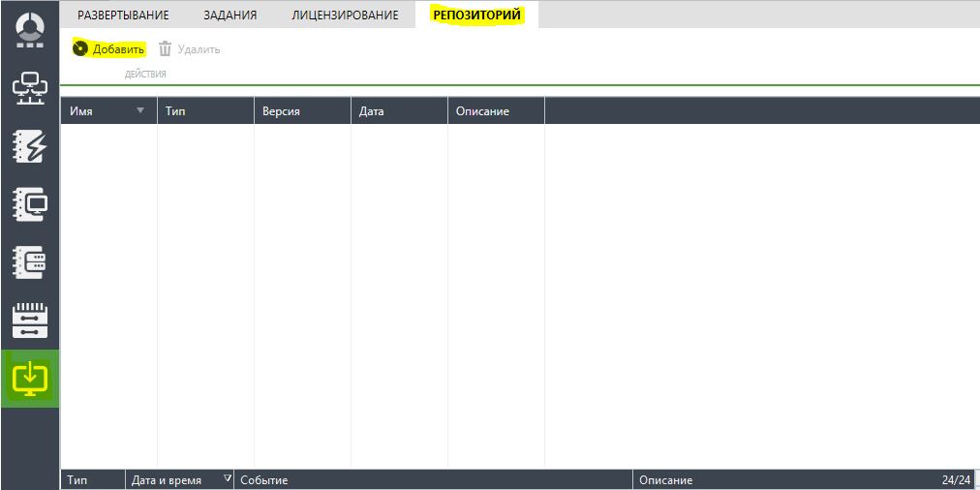The height and width of the screenshot is (490, 980).
Task: Click the event log Тип header
Action: [93, 480]
